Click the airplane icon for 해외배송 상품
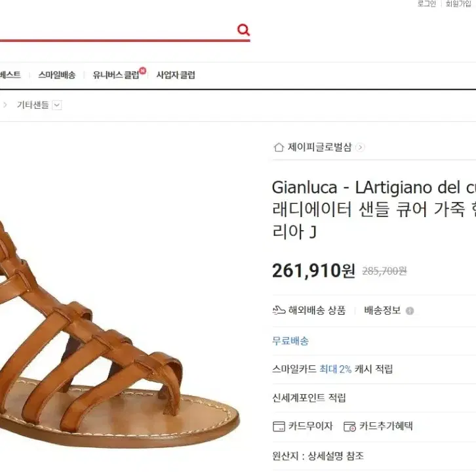The width and height of the screenshot is (476, 476). point(279,310)
